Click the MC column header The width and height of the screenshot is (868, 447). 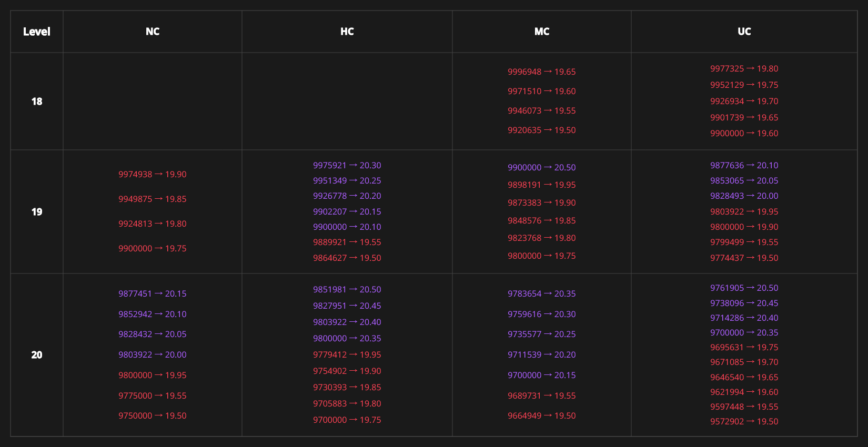(x=541, y=32)
